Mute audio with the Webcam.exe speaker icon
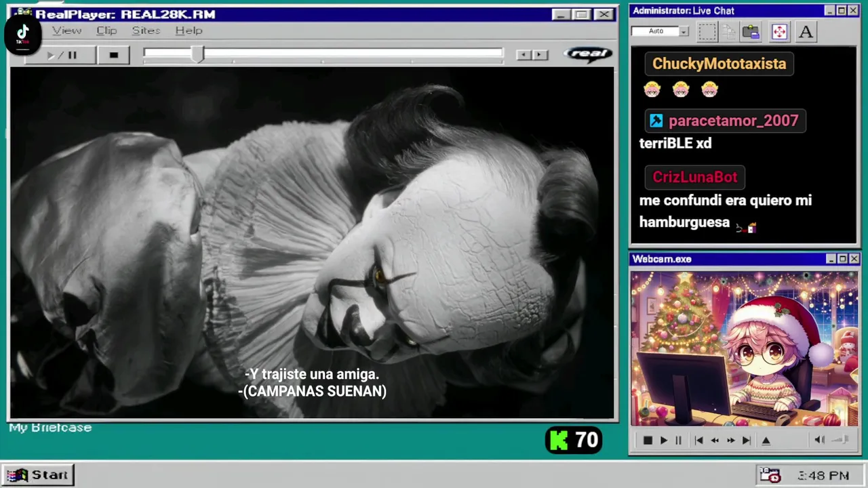 819,440
